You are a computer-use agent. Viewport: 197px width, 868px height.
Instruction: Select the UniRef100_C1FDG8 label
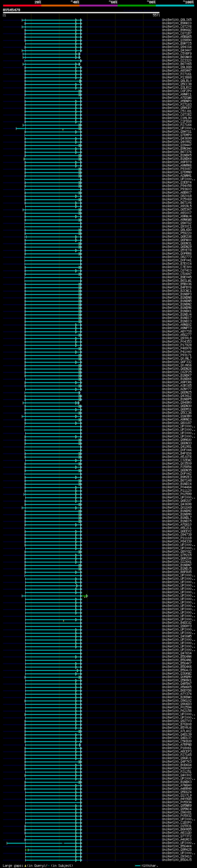pyautogui.click(x=177, y=122)
